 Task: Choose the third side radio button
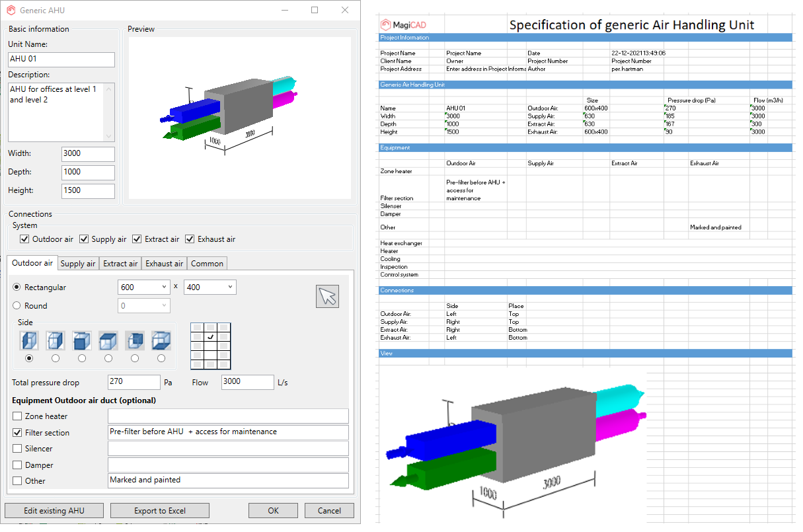82,358
